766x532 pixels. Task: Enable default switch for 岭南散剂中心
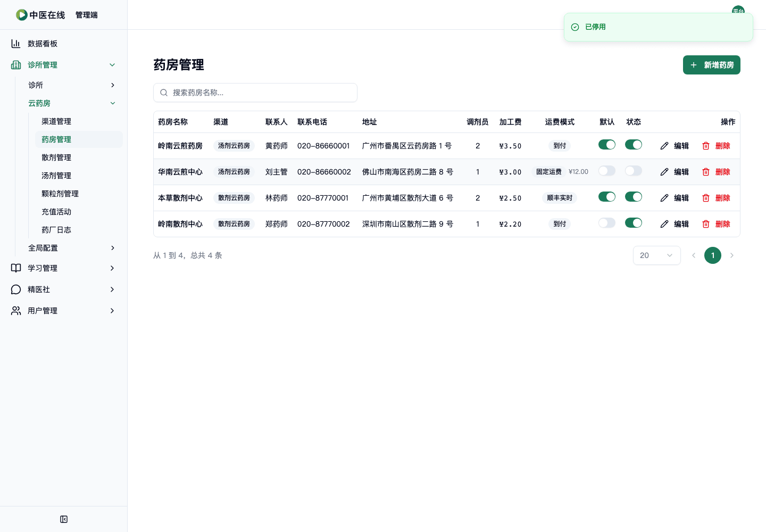coord(607,223)
